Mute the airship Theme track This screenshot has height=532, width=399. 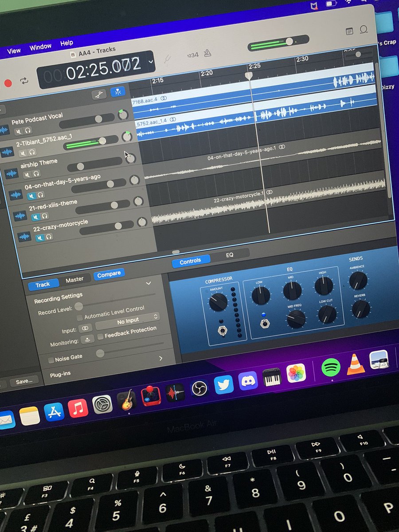(26, 174)
